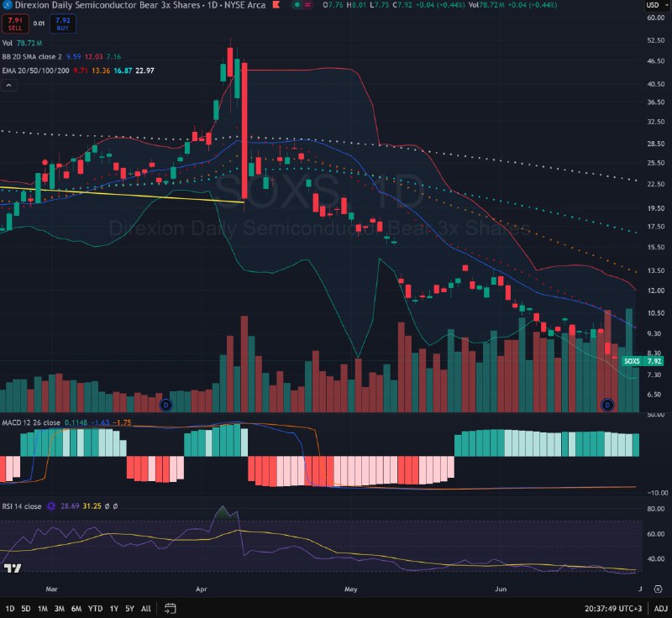The height and width of the screenshot is (618, 672).
Task: Open the Go to date calendar icon
Action: tap(171, 608)
